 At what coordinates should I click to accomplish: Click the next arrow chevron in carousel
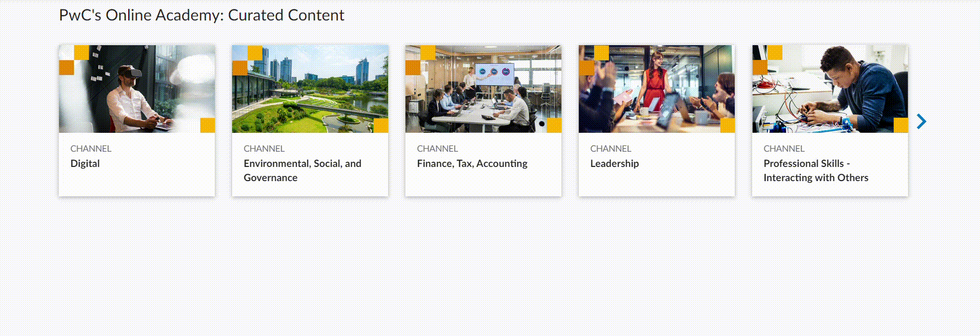click(921, 122)
